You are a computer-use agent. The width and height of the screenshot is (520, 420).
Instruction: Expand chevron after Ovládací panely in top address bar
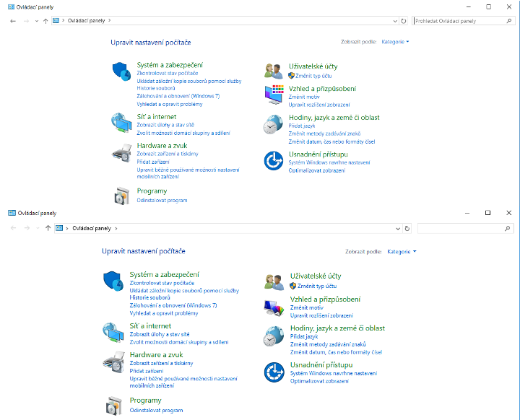coord(110,20)
